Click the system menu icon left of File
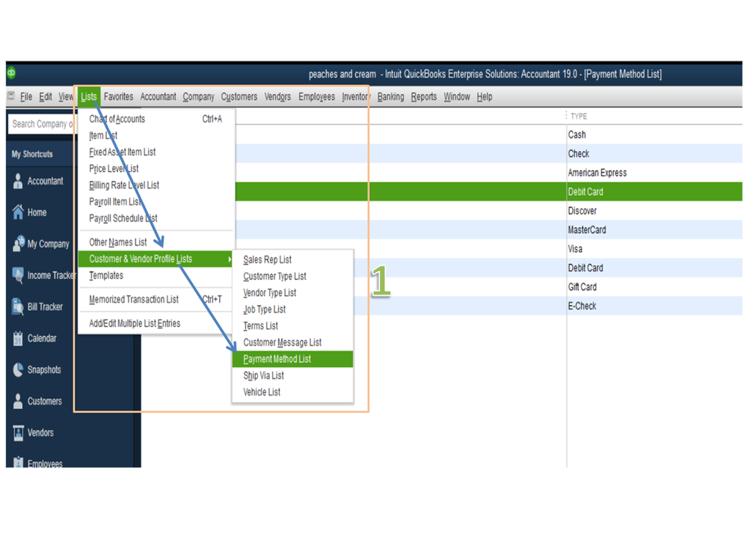Screen dimensions: 747x560 coord(11,96)
